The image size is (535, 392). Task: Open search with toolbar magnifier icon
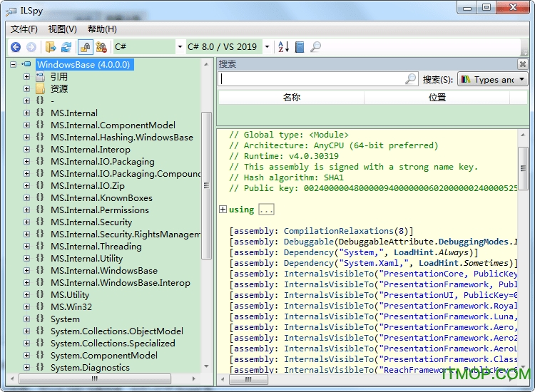pos(315,47)
